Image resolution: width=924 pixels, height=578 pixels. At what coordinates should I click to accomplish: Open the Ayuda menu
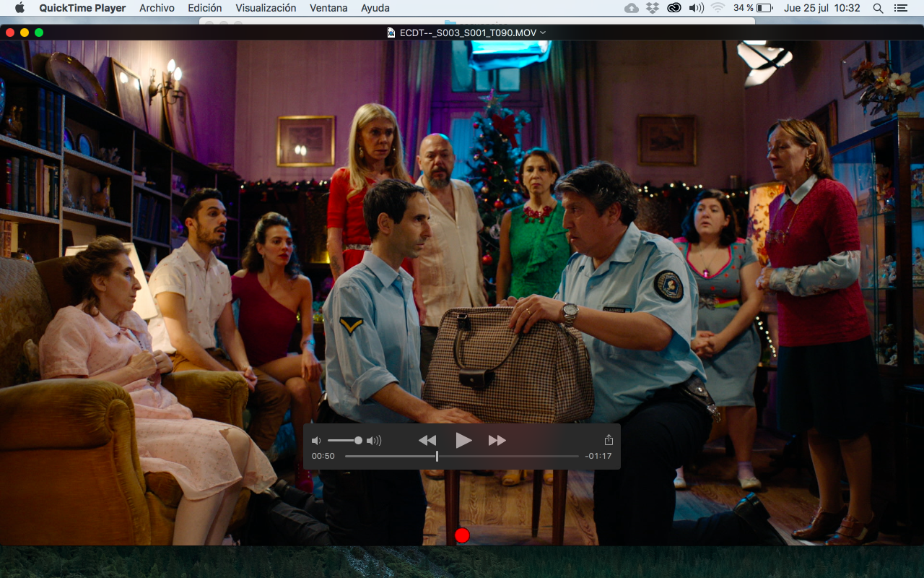point(375,8)
